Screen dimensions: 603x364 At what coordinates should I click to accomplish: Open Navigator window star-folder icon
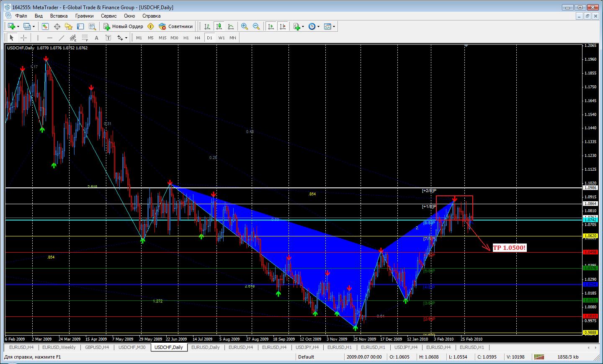(69, 26)
